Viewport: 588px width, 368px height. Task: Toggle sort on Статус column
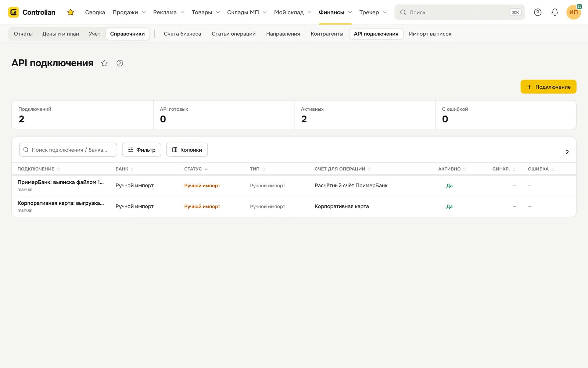[196, 169]
